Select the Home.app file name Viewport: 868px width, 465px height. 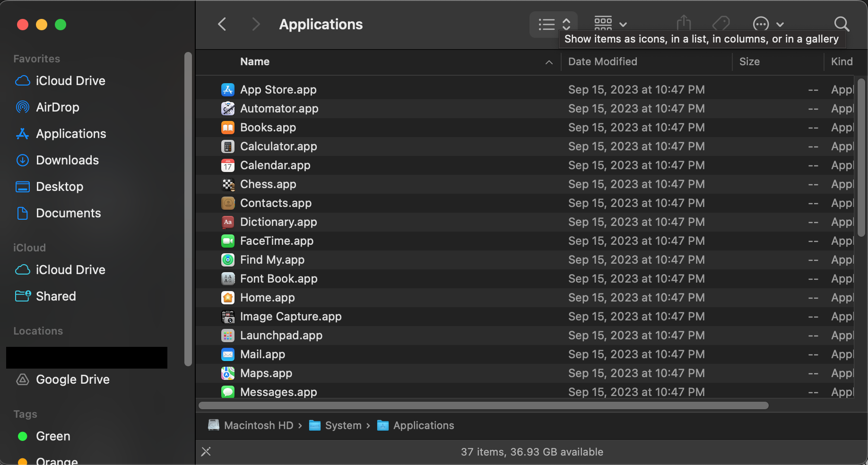point(268,298)
